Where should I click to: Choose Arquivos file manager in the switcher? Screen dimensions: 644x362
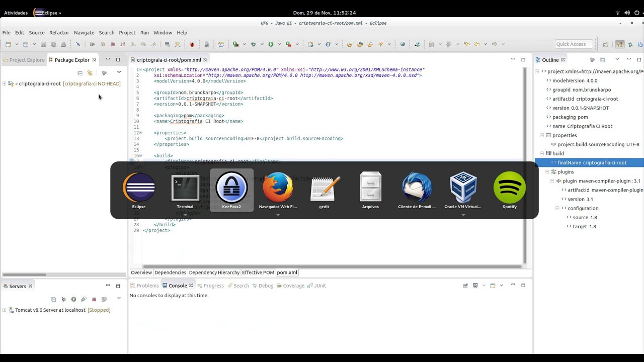(370, 191)
